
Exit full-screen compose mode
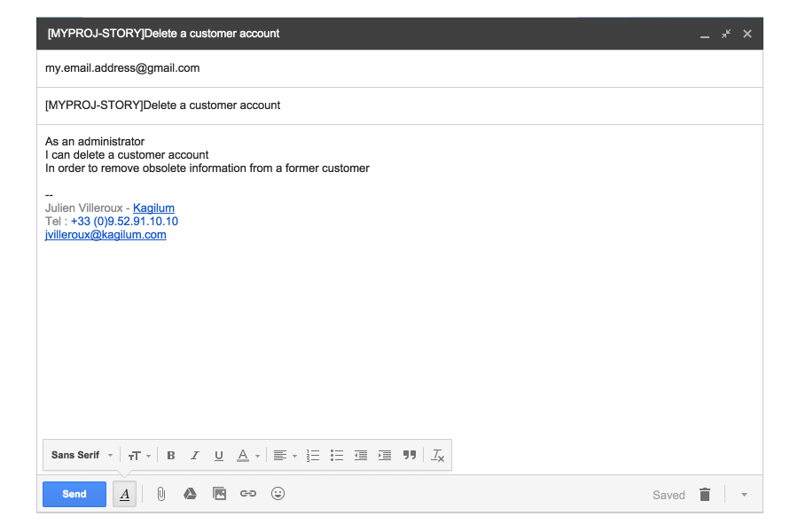click(726, 34)
